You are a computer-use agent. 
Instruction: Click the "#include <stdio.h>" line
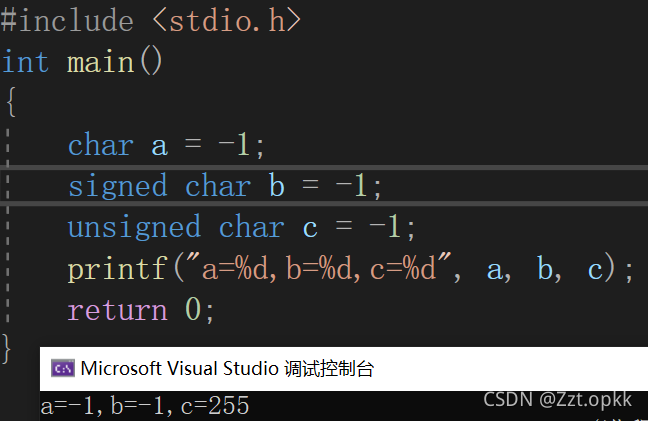(151, 21)
